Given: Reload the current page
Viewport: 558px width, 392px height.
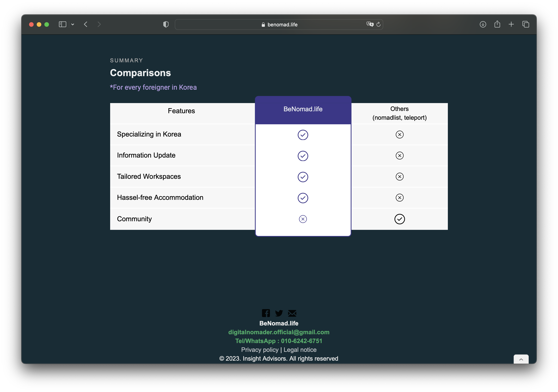Looking at the screenshot, I should pyautogui.click(x=378, y=24).
